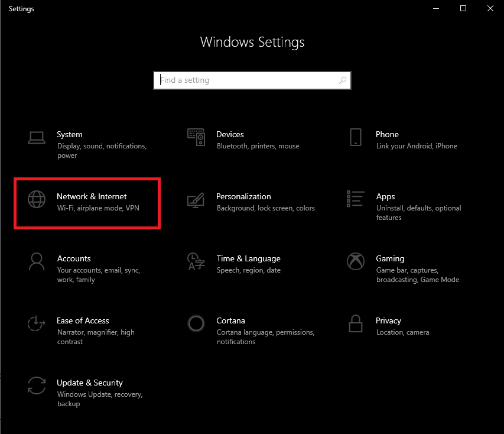This screenshot has width=504, height=434.
Task: Click 'Windows Update, recovery, backup' text
Action: [x=100, y=399]
